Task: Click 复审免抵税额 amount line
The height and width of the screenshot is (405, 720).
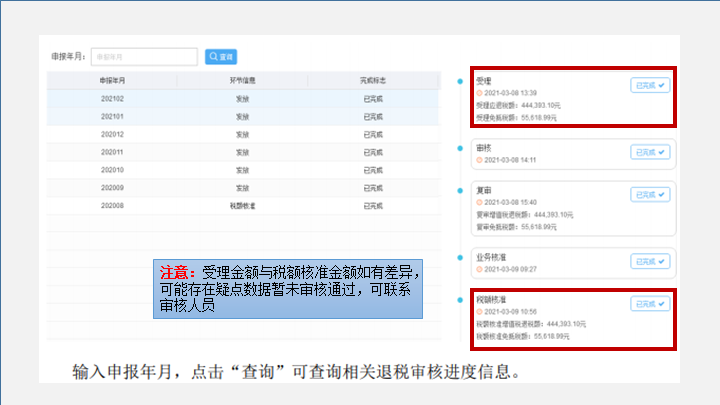Action: pos(516,227)
